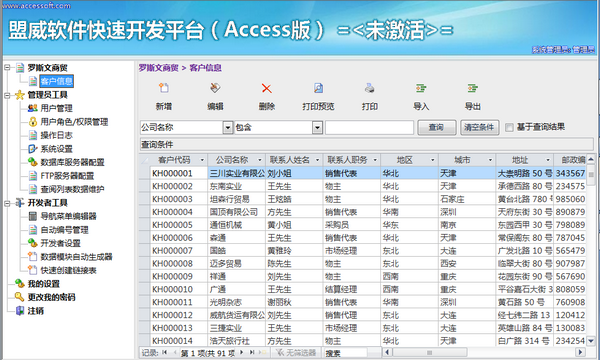Image resolution: width=600 pixels, height=360 pixels.
Task: Open 开发者设置 item
Action: pos(60,243)
